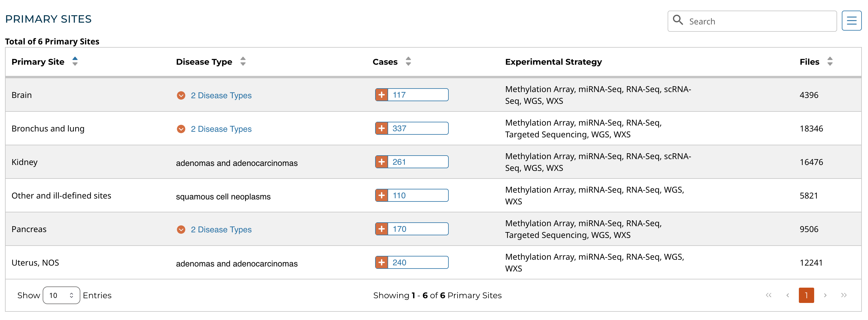Jump to the last page arrow
Screen dimensions: 868x320
pos(843,295)
